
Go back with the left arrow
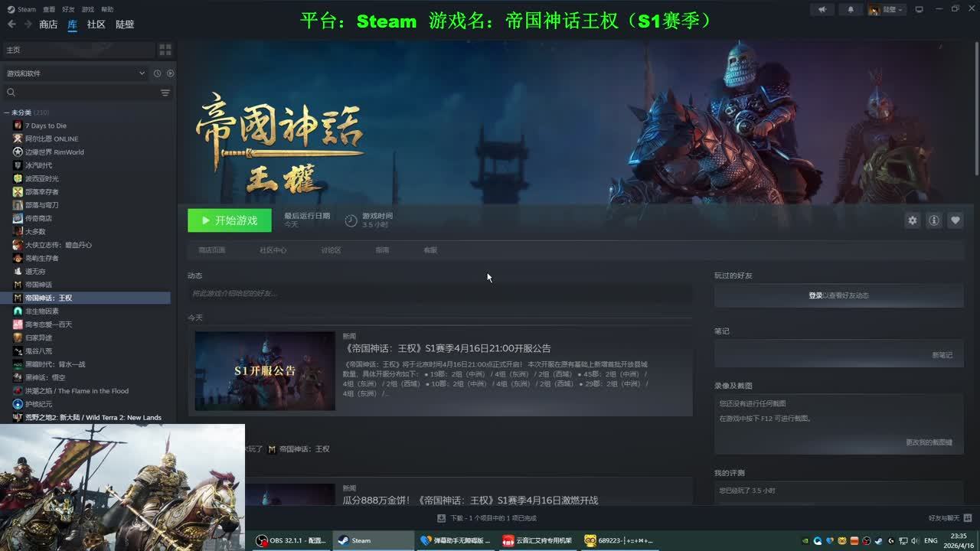(x=11, y=24)
